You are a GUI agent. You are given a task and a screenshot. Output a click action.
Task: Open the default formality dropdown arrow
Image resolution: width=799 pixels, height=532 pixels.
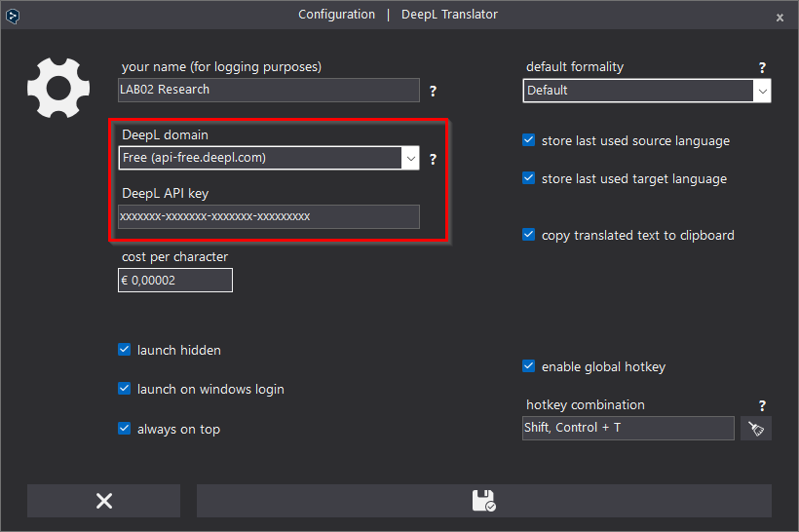pos(762,92)
